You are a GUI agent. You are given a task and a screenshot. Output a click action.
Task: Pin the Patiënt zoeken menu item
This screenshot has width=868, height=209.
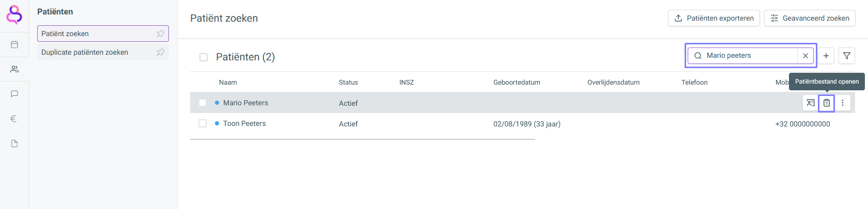click(x=161, y=34)
